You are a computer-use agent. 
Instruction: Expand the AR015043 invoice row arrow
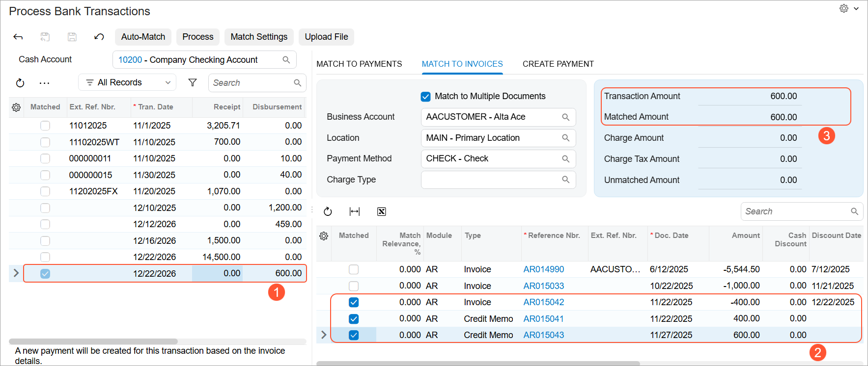coord(324,335)
